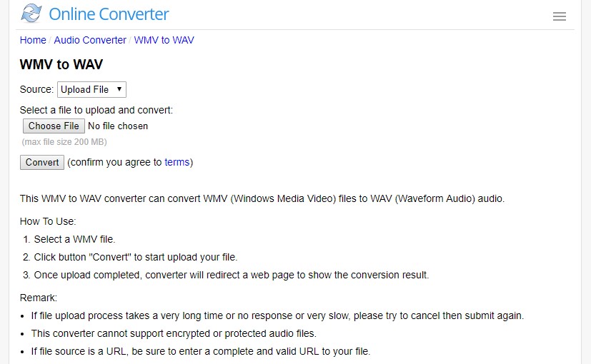Click the Convert button
Screen dimensions: 591x364
point(42,162)
